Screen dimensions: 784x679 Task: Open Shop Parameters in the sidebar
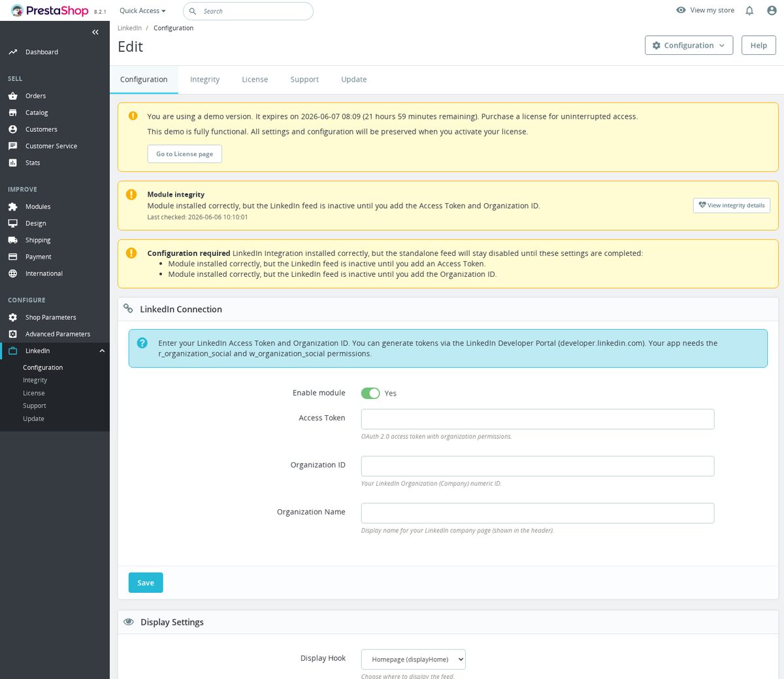[50, 317]
